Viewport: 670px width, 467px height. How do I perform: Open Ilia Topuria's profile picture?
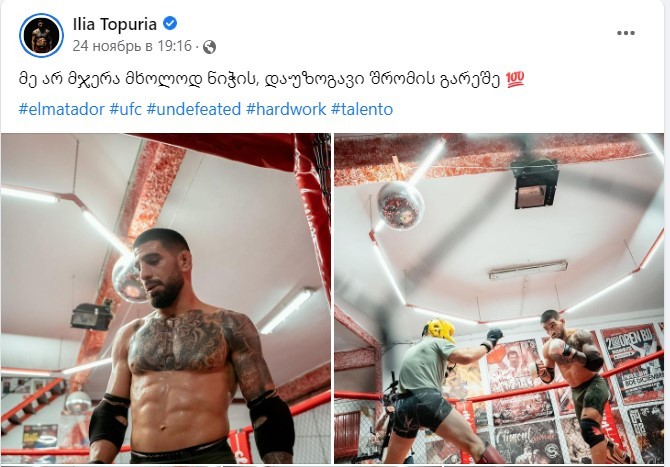pyautogui.click(x=41, y=35)
